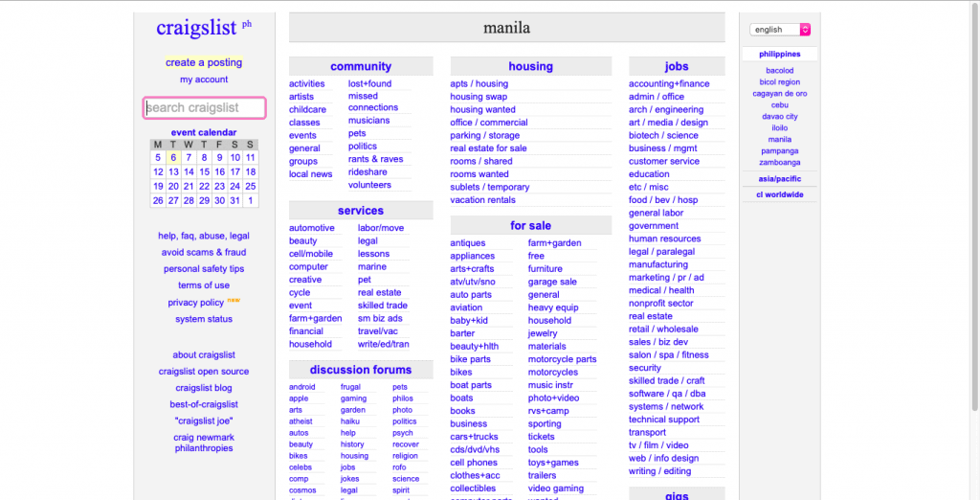Image resolution: width=980 pixels, height=500 pixels.
Task: Browse cell phones for sale
Action: [x=474, y=463]
